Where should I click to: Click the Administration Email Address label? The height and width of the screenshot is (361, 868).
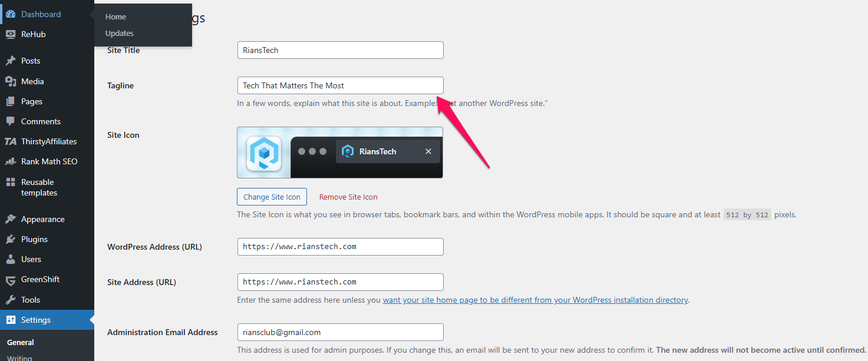click(x=163, y=332)
